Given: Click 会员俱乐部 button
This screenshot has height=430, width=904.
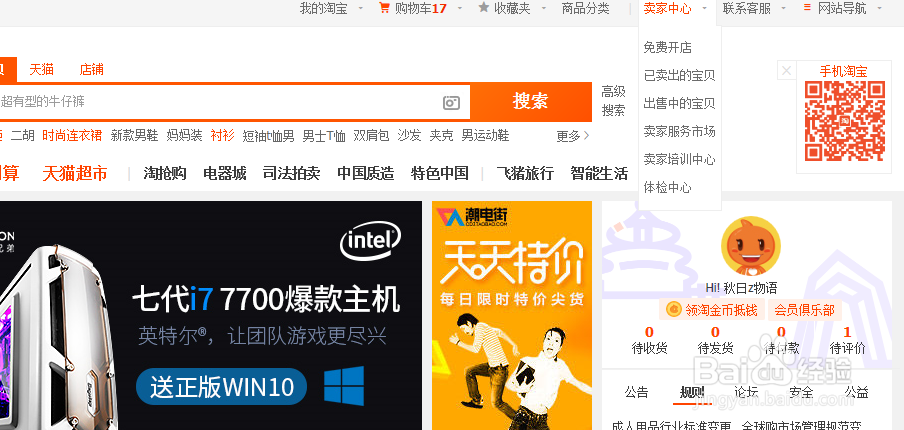Looking at the screenshot, I should (804, 310).
